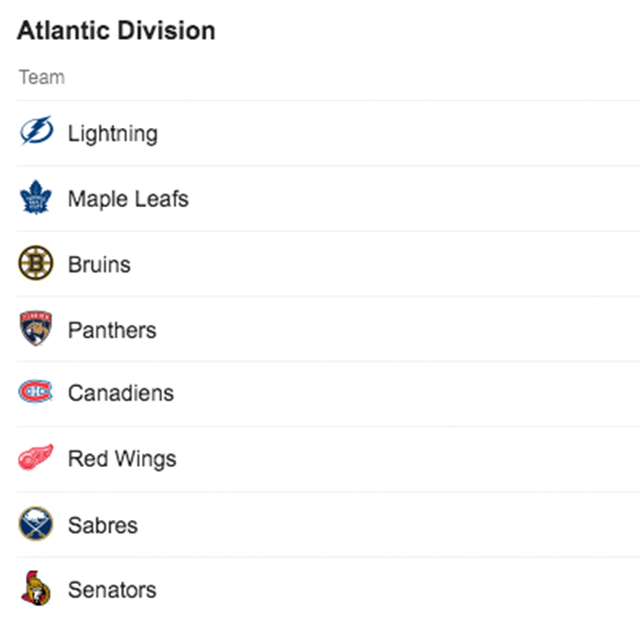Viewport: 640px width, 640px height.
Task: Select the Buffalo Sabres logo icon
Action: [35, 524]
